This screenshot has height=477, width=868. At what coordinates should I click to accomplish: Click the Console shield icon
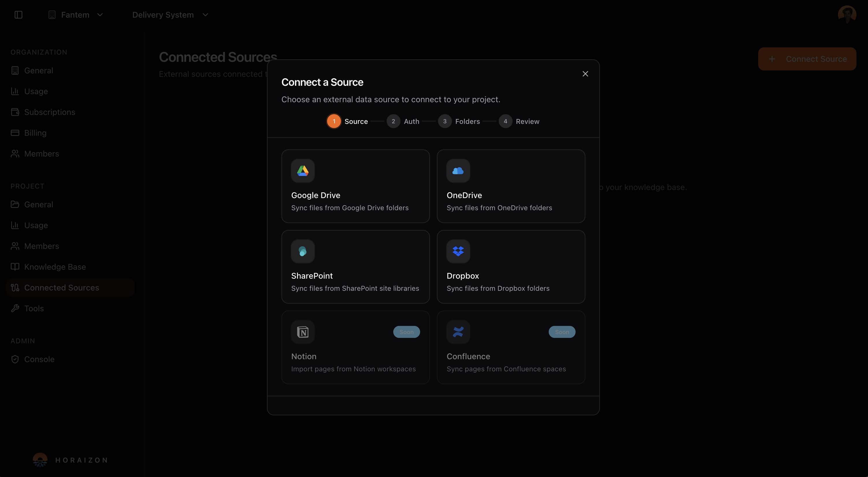(x=15, y=359)
